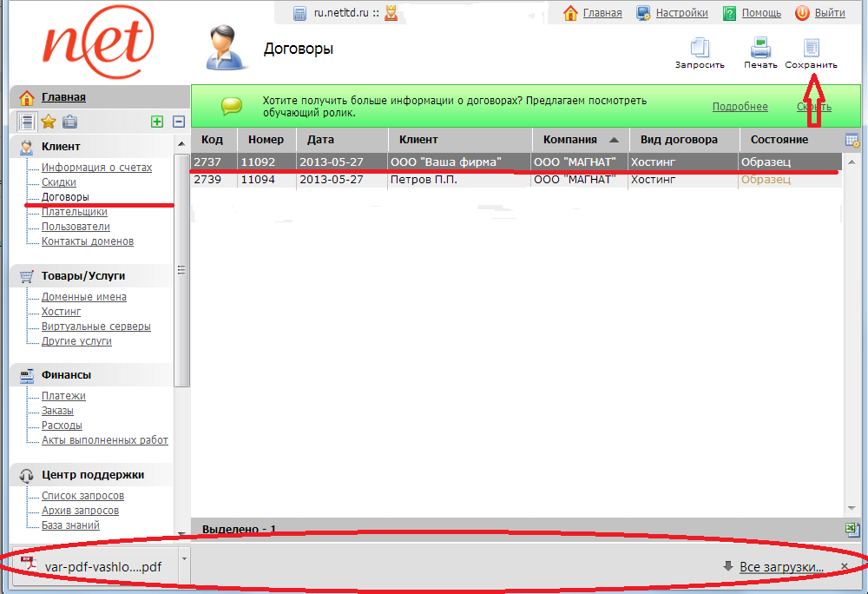Select contract row for Петров П.П.
Screen dimensions: 868x594
pyautogui.click(x=425, y=180)
